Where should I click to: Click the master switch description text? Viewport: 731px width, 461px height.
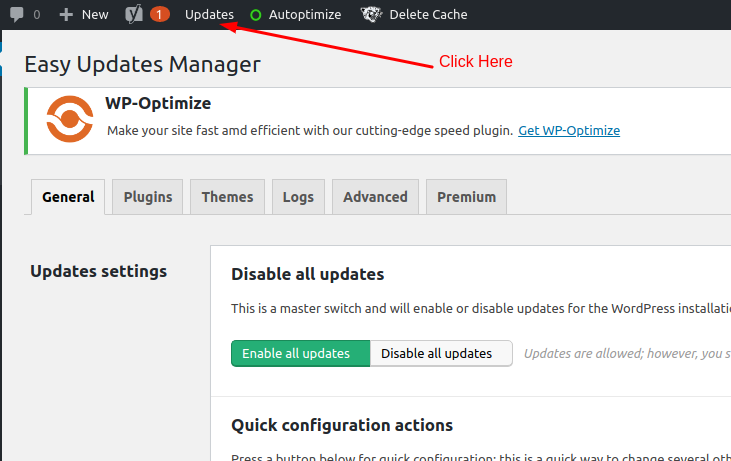(x=481, y=309)
